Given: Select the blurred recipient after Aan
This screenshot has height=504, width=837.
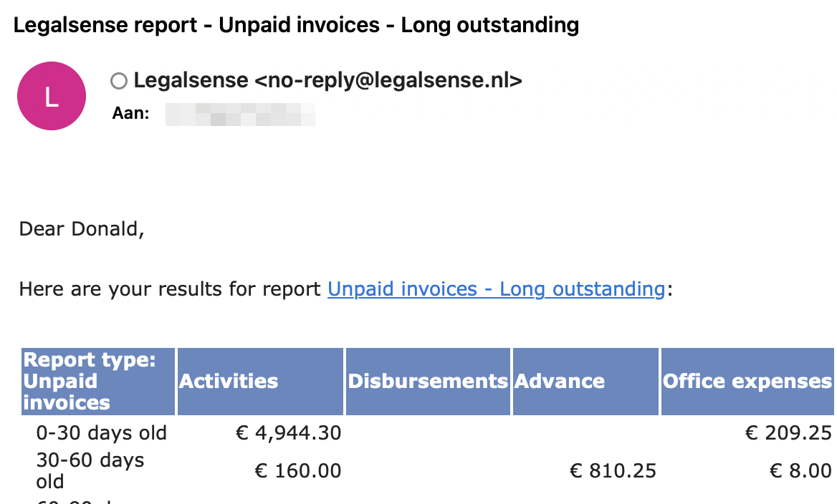Looking at the screenshot, I should (240, 114).
